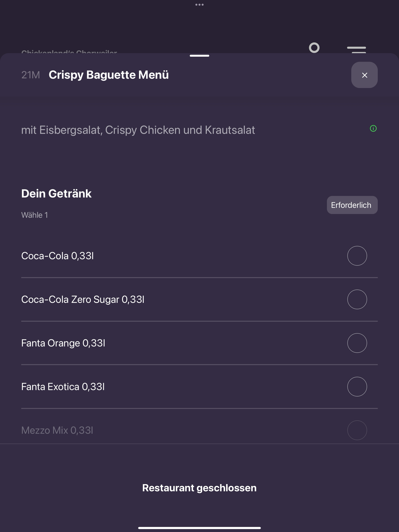
Task: Select the Coca-Cola 0,33l radio button
Action: [x=357, y=256]
